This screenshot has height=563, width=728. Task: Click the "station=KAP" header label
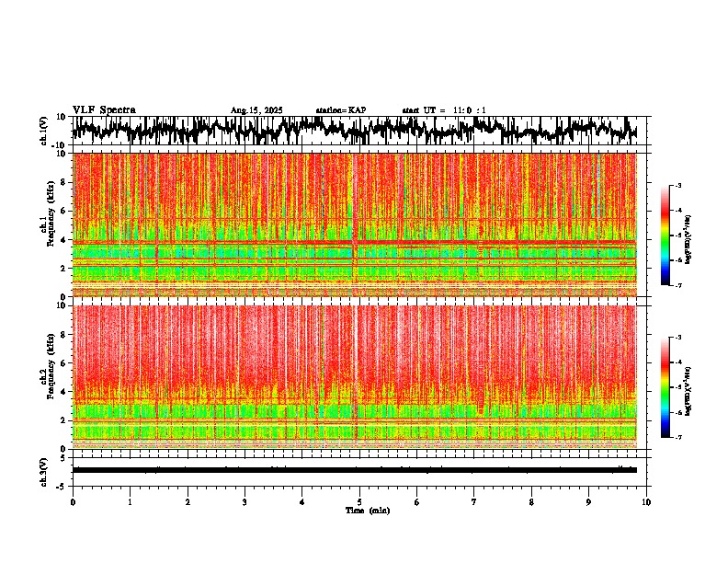(341, 110)
